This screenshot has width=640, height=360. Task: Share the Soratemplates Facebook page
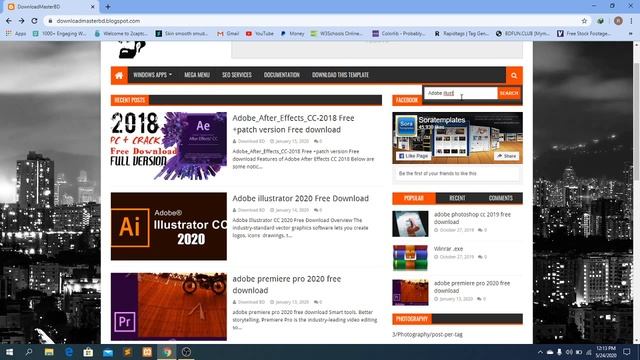pos(507,156)
